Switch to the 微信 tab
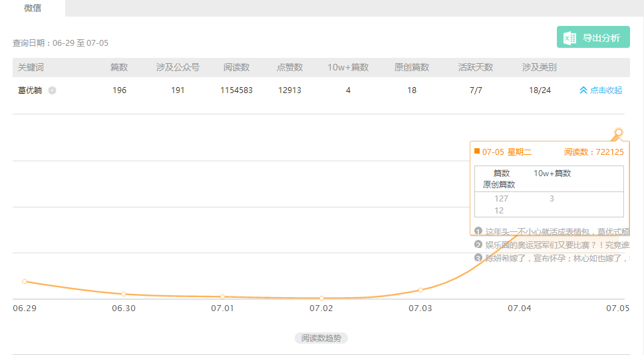The image size is (644, 355). coord(33,8)
